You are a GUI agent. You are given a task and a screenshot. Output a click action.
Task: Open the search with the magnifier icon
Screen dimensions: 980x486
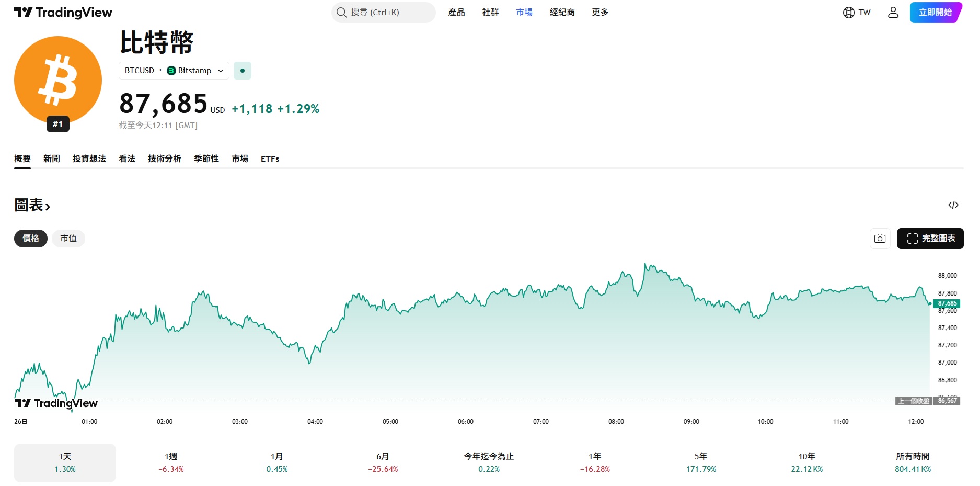point(341,12)
